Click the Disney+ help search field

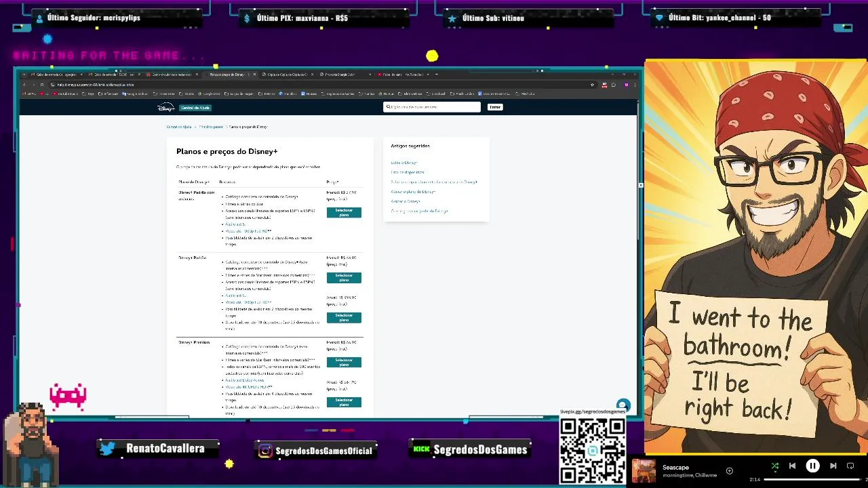[x=432, y=107]
